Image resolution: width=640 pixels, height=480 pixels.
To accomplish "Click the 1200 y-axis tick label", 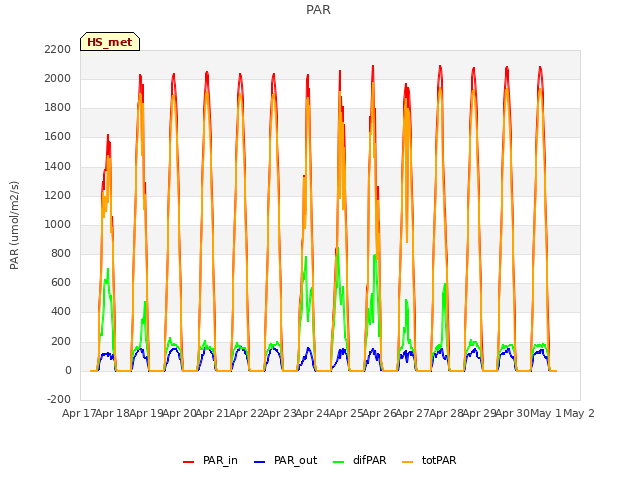I will click(x=58, y=196).
